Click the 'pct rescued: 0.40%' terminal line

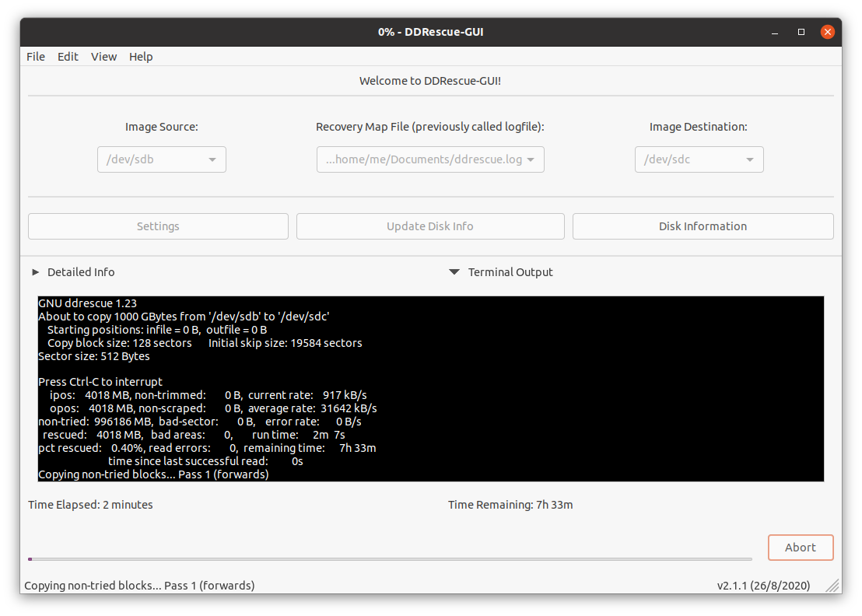pyautogui.click(x=207, y=448)
